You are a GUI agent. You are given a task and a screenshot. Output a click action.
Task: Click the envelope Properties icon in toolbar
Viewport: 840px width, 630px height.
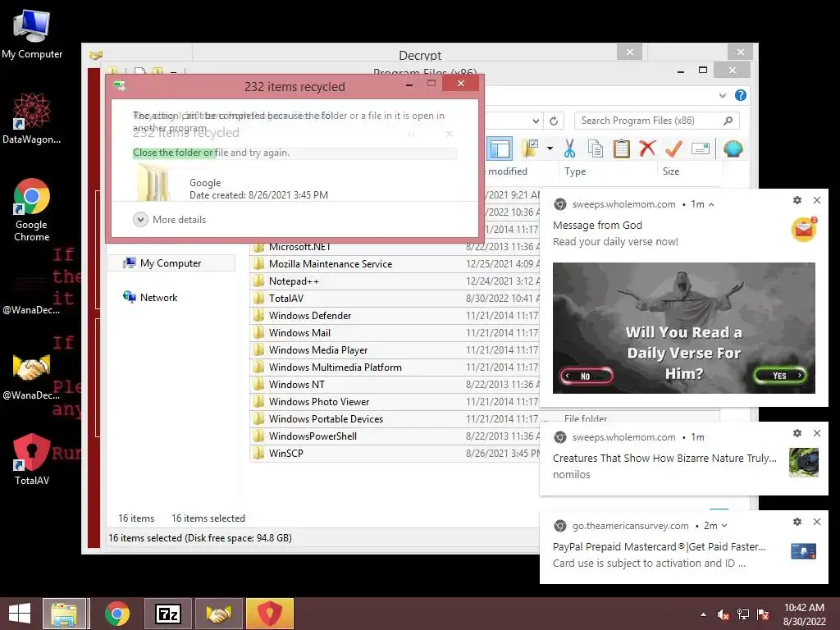tap(701, 148)
